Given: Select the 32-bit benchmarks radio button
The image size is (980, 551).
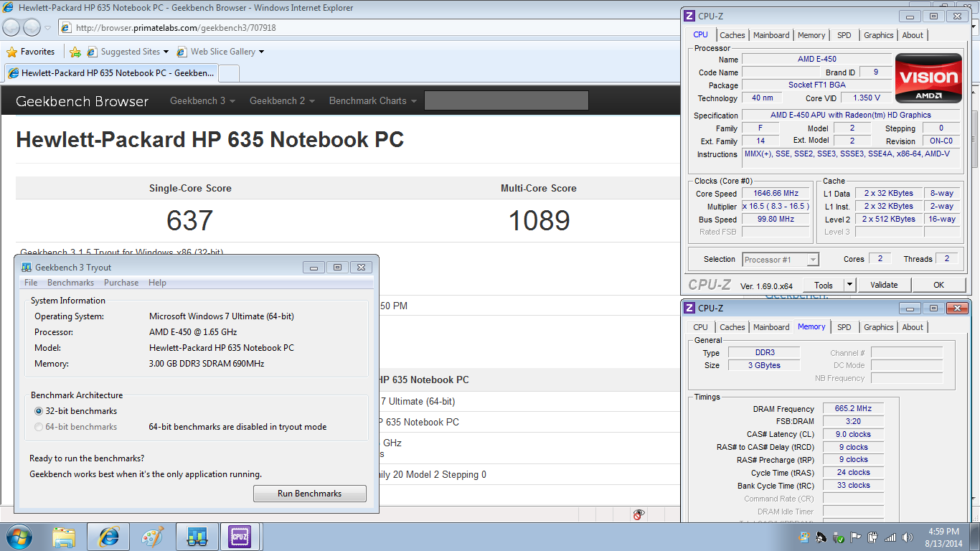Looking at the screenshot, I should 39,411.
